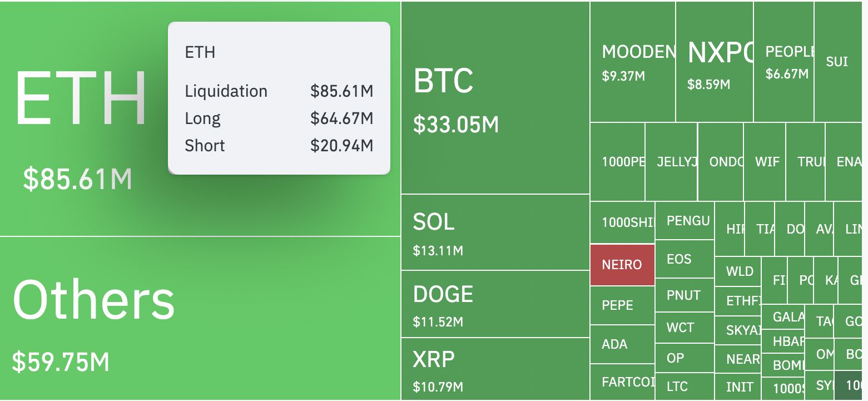This screenshot has width=868, height=401.
Task: Click the LTC tile
Action: (685, 386)
